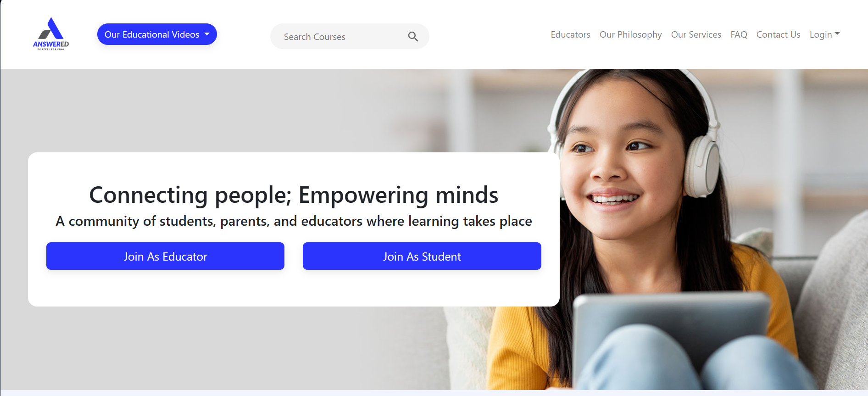This screenshot has height=396, width=868.
Task: Open the Our Educational Videos dropdown
Action: click(157, 34)
